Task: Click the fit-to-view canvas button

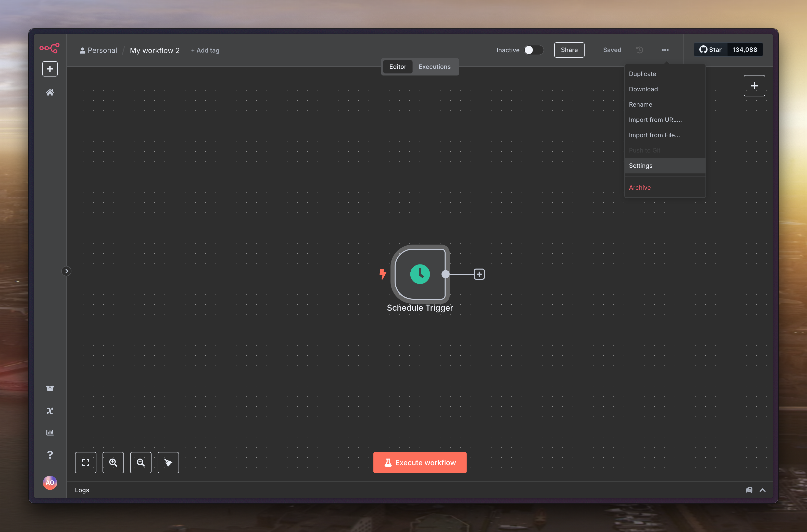Action: [x=85, y=462]
